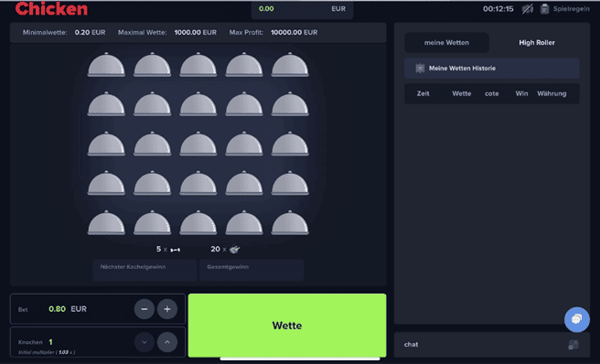Reveal second cloche in third row
The image size is (600, 364).
pyautogui.click(x=153, y=144)
